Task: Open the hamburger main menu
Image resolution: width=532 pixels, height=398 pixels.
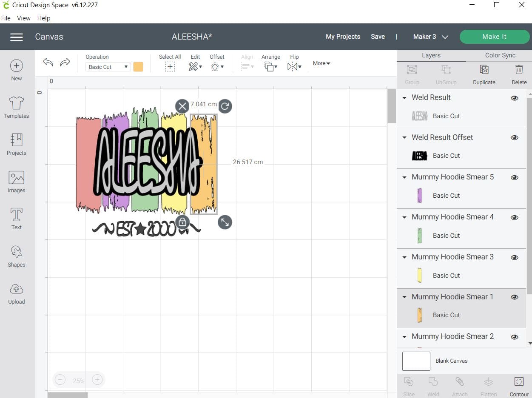Action: coord(16,37)
